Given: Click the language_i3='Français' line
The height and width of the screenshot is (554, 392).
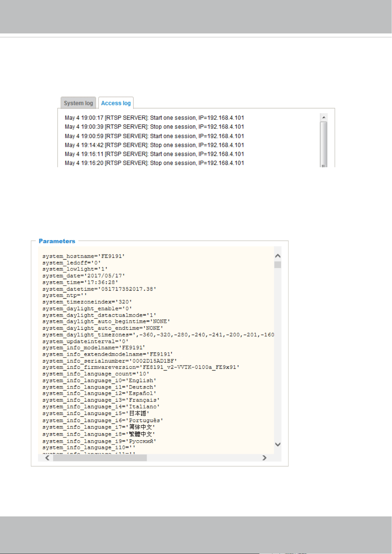Looking at the screenshot, I should [x=101, y=400].
